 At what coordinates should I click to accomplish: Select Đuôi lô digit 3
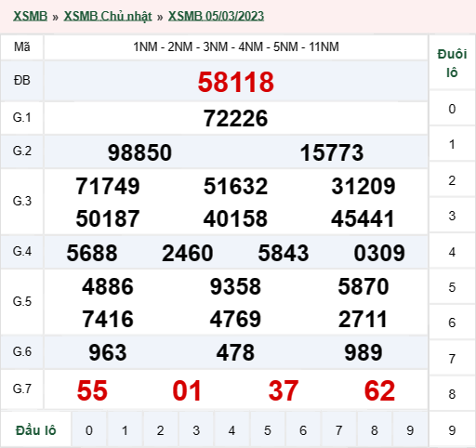tap(452, 216)
